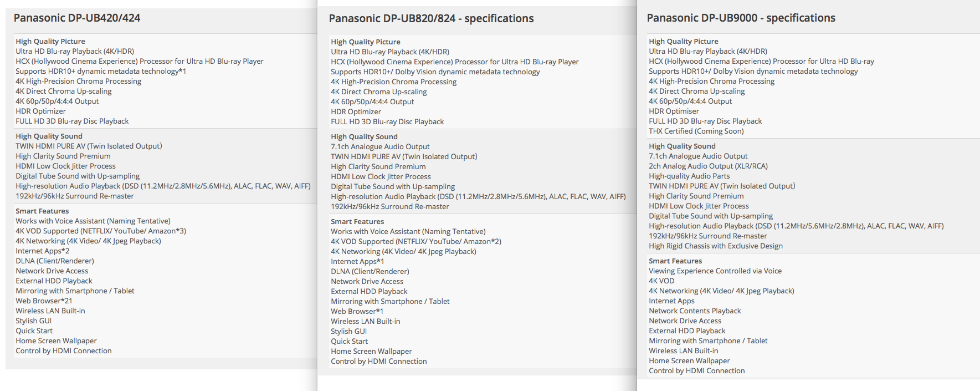Click Smart Features heading in DP-UB9000 column
The width and height of the screenshot is (980, 391).
pyautogui.click(x=675, y=261)
